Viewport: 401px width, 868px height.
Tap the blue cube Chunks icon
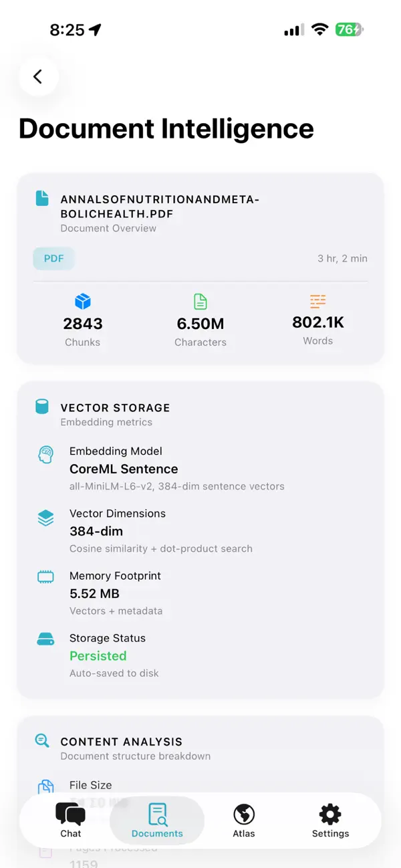pyautogui.click(x=83, y=301)
